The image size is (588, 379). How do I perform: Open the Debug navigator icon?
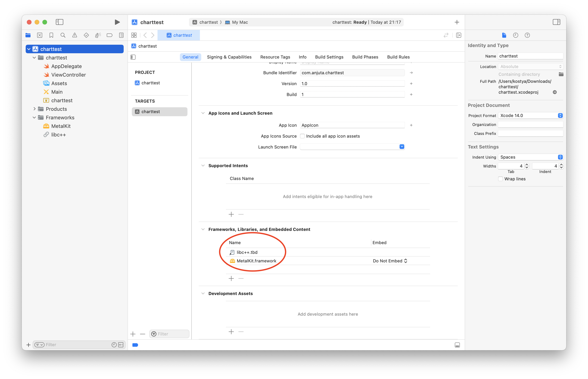[x=98, y=35]
